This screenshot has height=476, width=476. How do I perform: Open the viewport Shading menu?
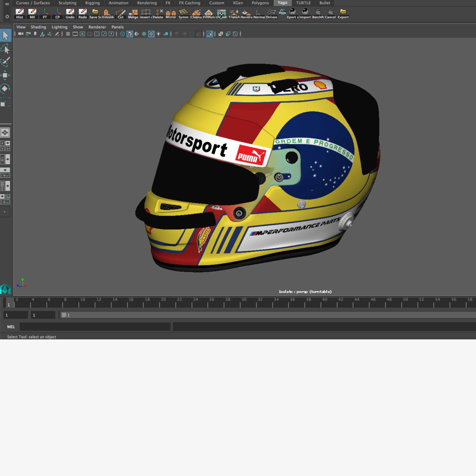point(38,27)
